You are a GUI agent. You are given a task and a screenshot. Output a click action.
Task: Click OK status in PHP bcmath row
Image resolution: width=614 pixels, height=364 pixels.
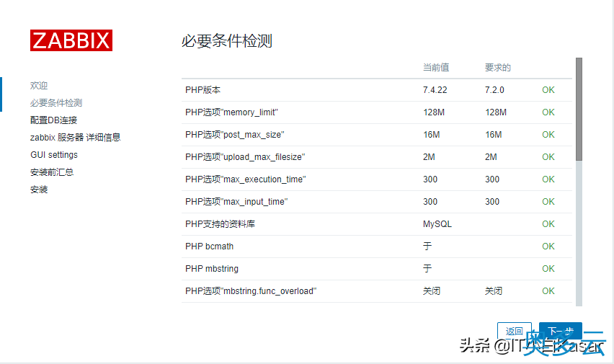548,246
